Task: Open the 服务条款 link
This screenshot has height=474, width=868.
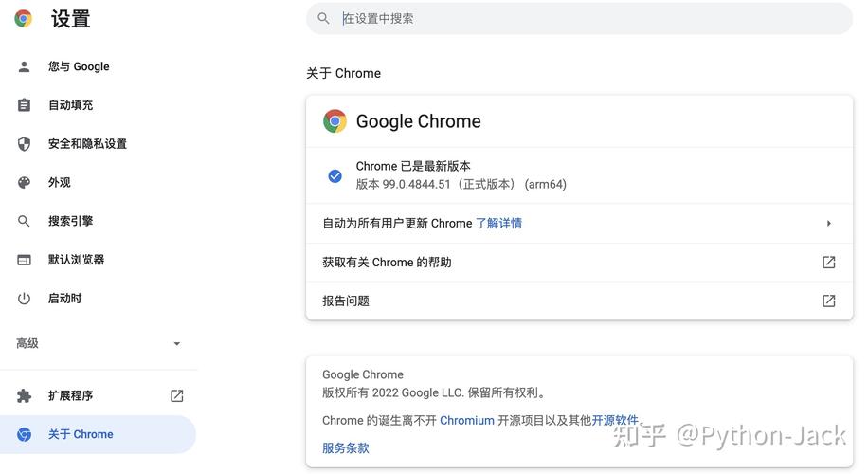Action: pos(346,448)
